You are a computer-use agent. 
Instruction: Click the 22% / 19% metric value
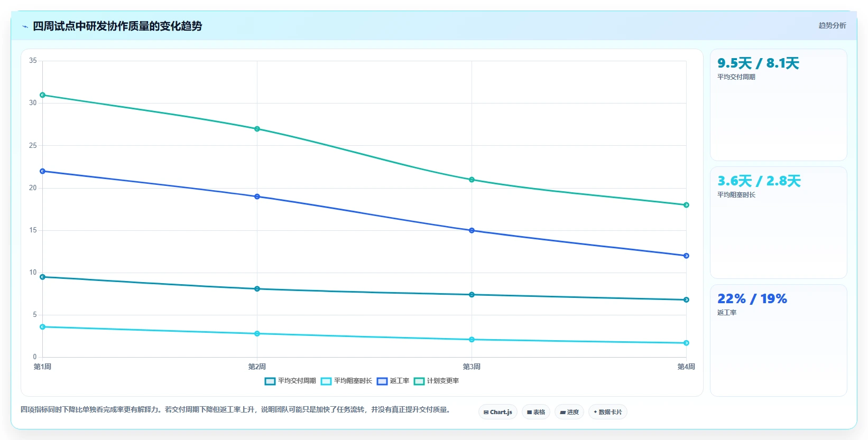click(752, 299)
